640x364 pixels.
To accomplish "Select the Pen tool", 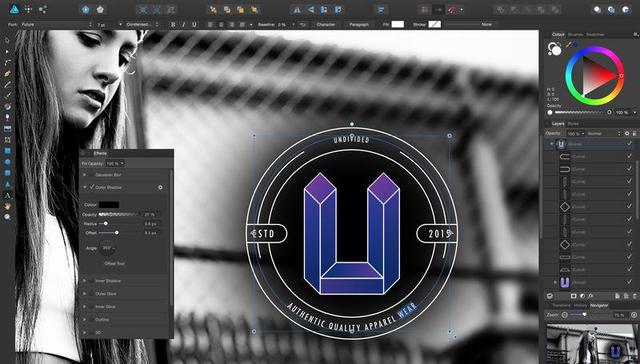I will pyautogui.click(x=7, y=74).
